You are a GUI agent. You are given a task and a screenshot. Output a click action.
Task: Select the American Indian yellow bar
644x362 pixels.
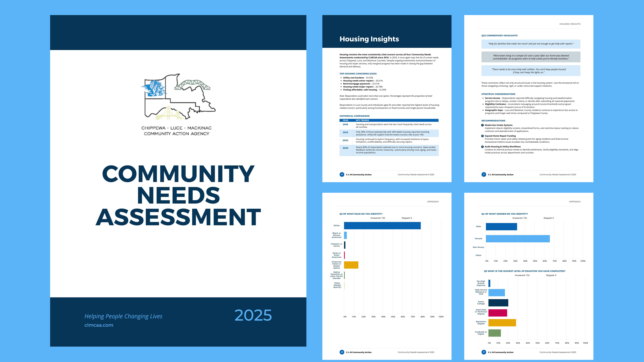tap(351, 265)
